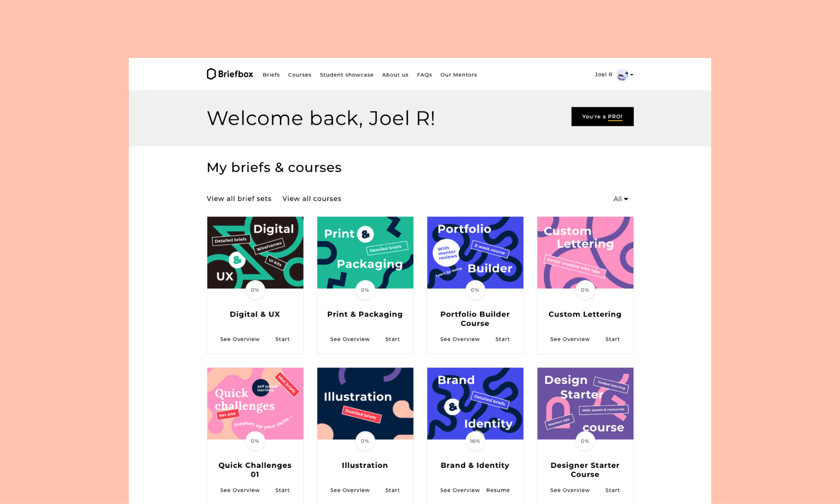The height and width of the screenshot is (504, 840).
Task: Click the Digital & UX course thumbnail
Action: 255,252
